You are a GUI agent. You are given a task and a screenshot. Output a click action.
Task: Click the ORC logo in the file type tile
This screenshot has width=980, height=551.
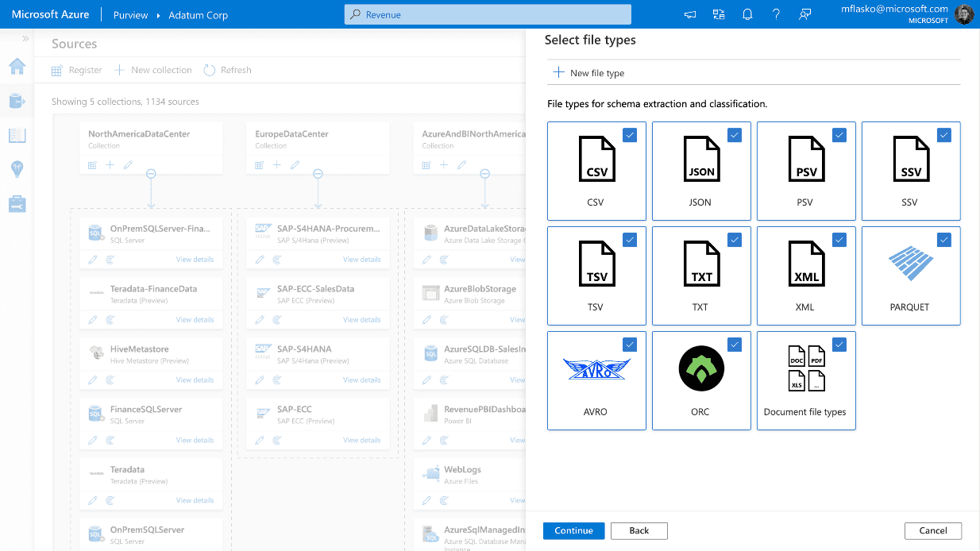(700, 369)
